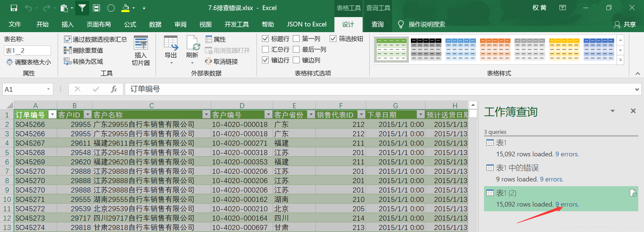Screen dimensions: 644x232
Task: Click 9 errors link under 表1 (2)
Action: (567, 204)
